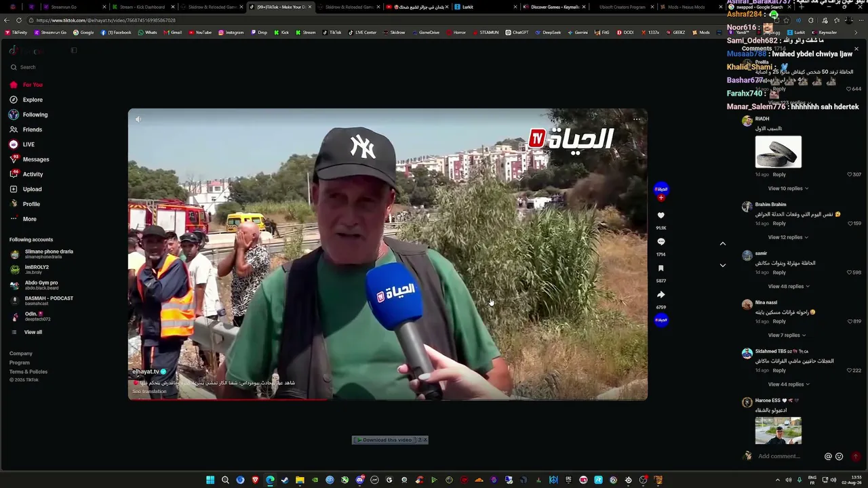Viewport: 868px width, 488px height.
Task: Open the Upload page
Action: [x=25, y=189]
